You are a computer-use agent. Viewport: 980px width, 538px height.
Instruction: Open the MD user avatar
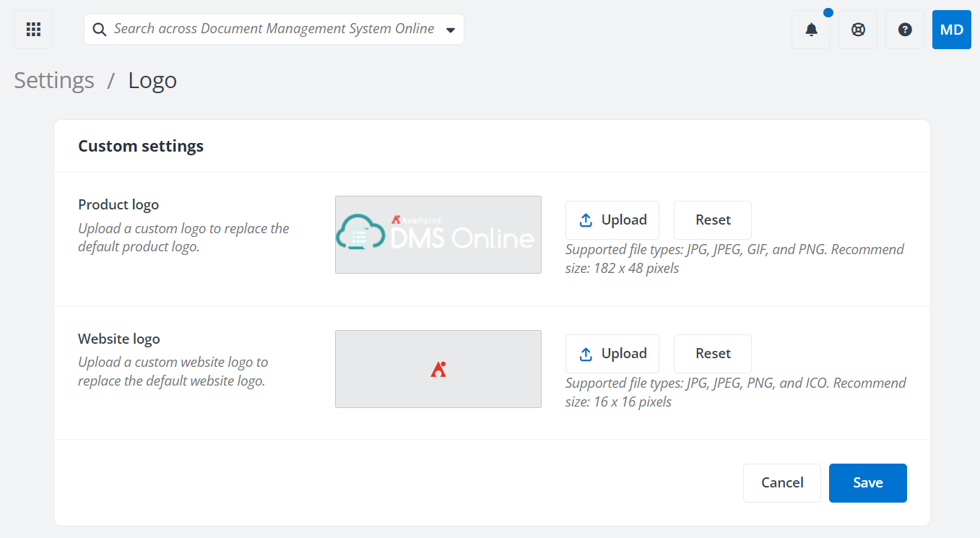pos(951,30)
